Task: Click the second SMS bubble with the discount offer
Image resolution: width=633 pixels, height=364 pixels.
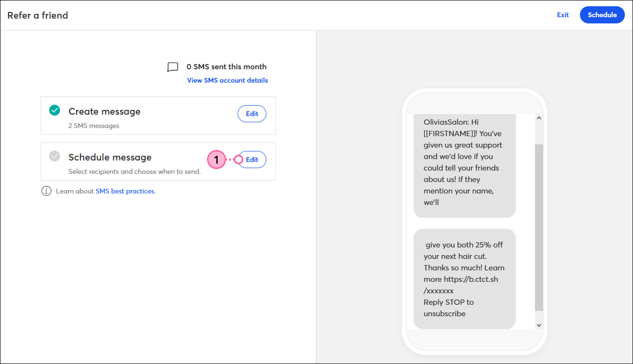Action: 464,279
